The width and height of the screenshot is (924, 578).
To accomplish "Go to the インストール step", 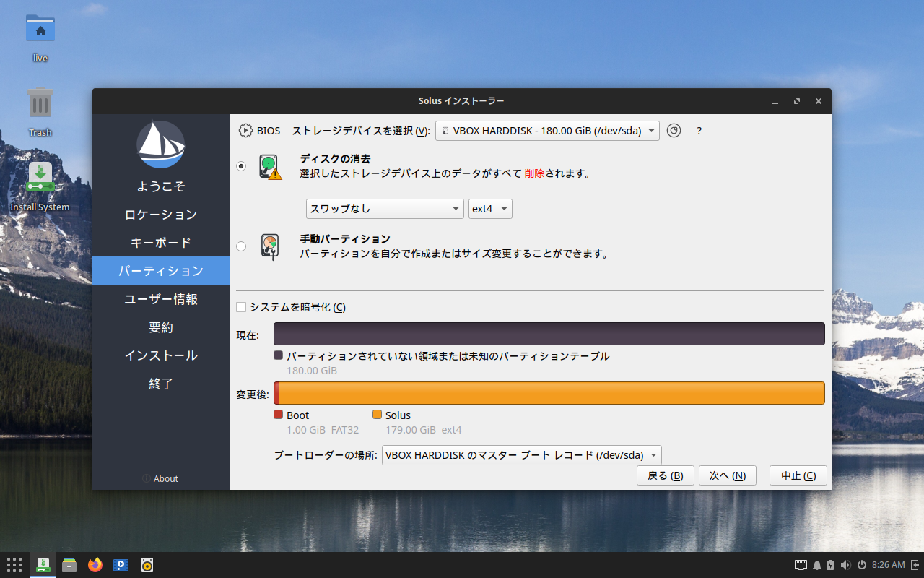I will point(161,355).
